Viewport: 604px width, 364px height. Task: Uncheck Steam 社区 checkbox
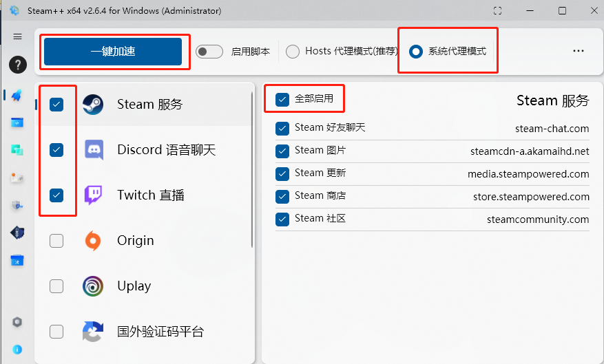(x=282, y=220)
